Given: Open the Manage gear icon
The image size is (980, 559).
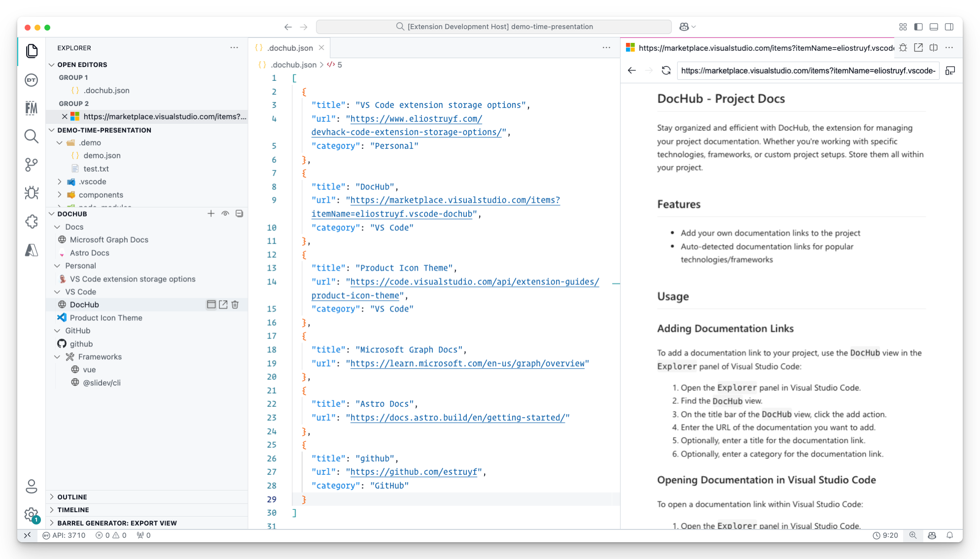Looking at the screenshot, I should [32, 515].
